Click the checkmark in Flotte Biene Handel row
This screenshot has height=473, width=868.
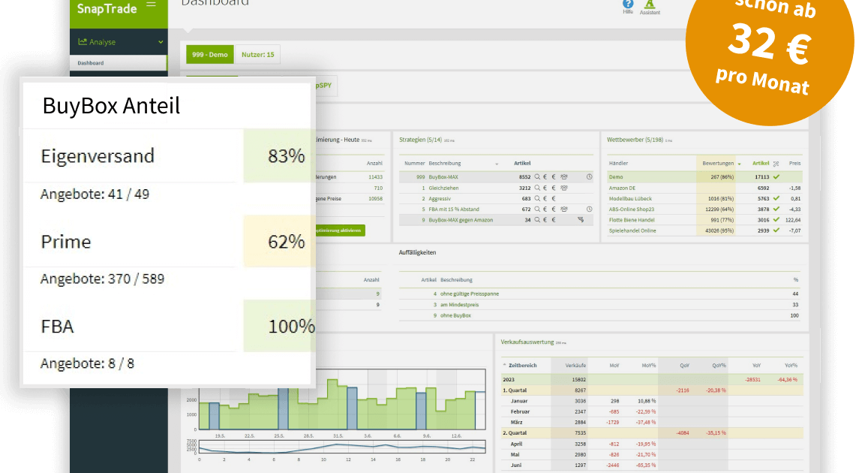pyautogui.click(x=776, y=220)
